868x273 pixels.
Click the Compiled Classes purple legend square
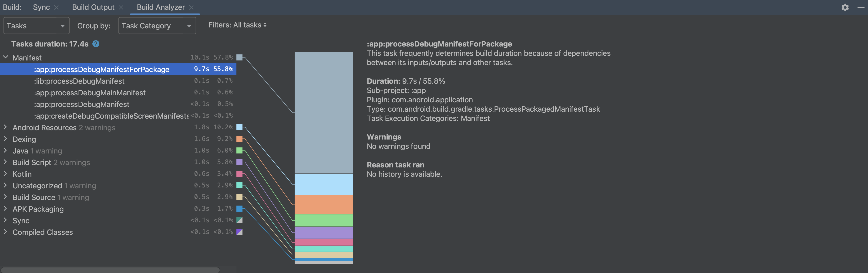pyautogui.click(x=240, y=232)
